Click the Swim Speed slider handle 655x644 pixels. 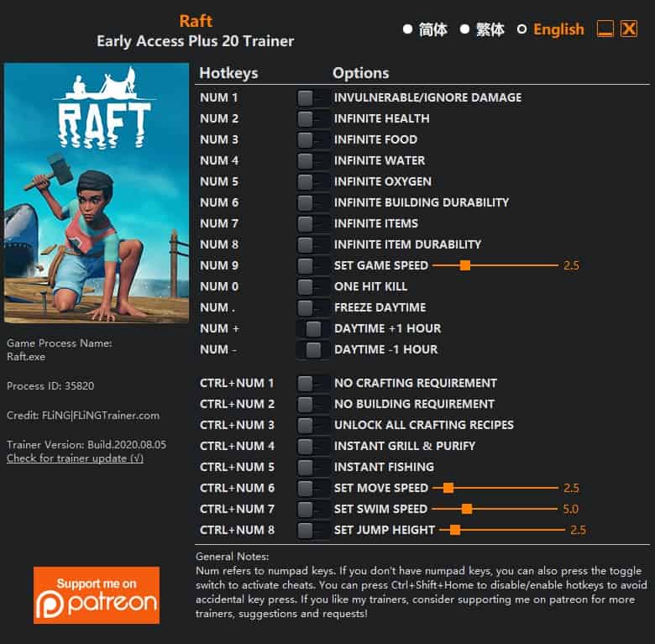coord(467,509)
